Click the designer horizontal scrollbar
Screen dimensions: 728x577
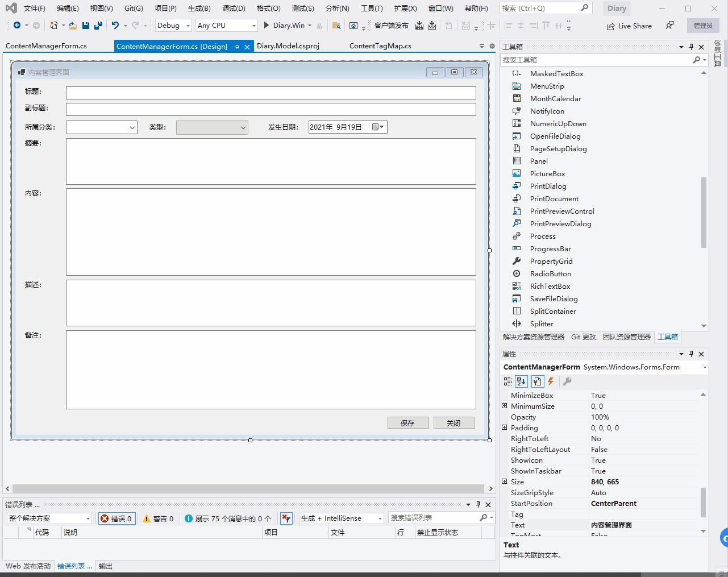click(249, 488)
